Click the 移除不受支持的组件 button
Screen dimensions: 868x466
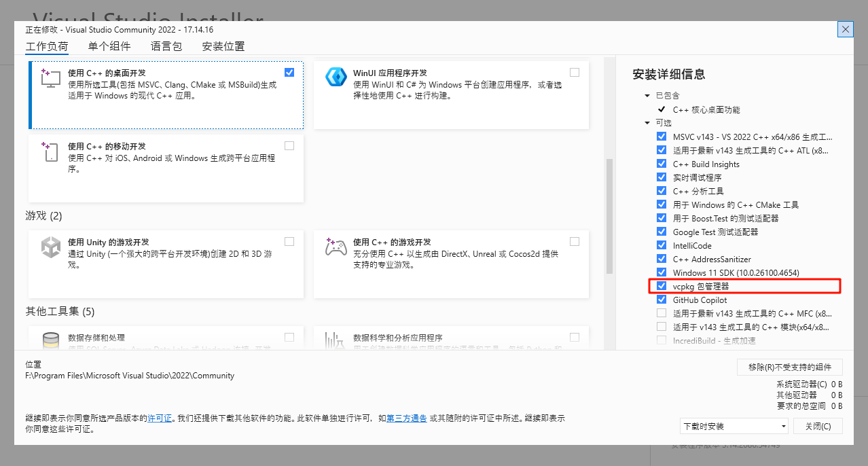click(790, 367)
